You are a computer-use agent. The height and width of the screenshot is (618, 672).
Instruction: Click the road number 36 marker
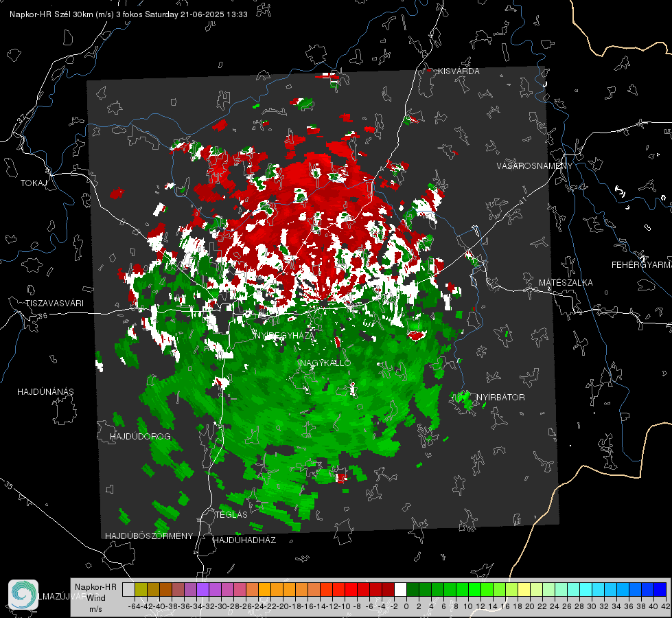pos(43,316)
